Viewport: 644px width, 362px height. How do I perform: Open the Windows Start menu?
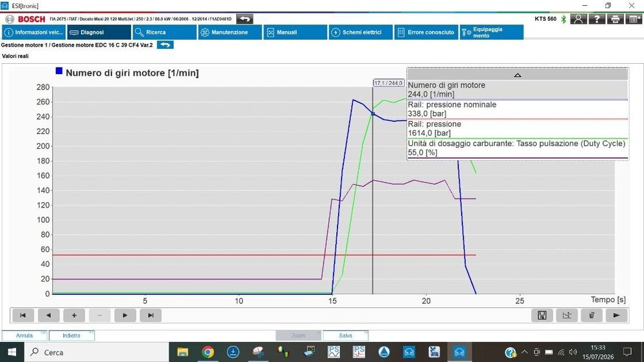[12, 352]
